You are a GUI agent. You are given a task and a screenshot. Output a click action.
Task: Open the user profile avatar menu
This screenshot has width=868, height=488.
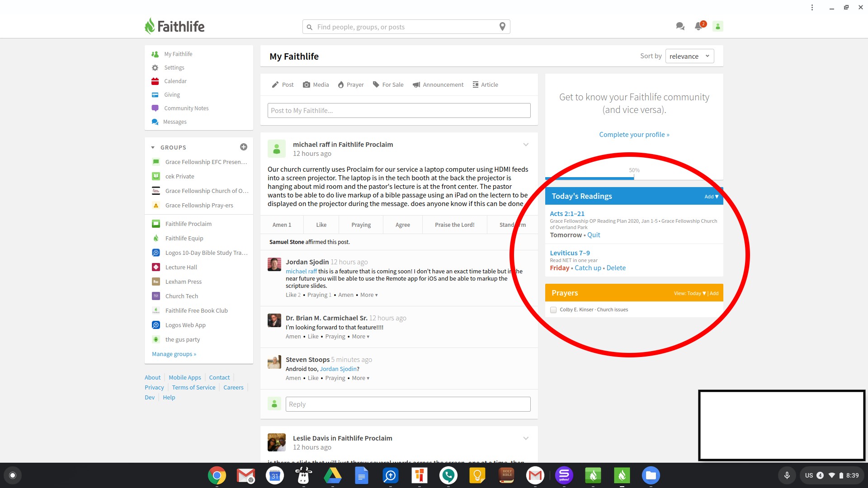717,26
